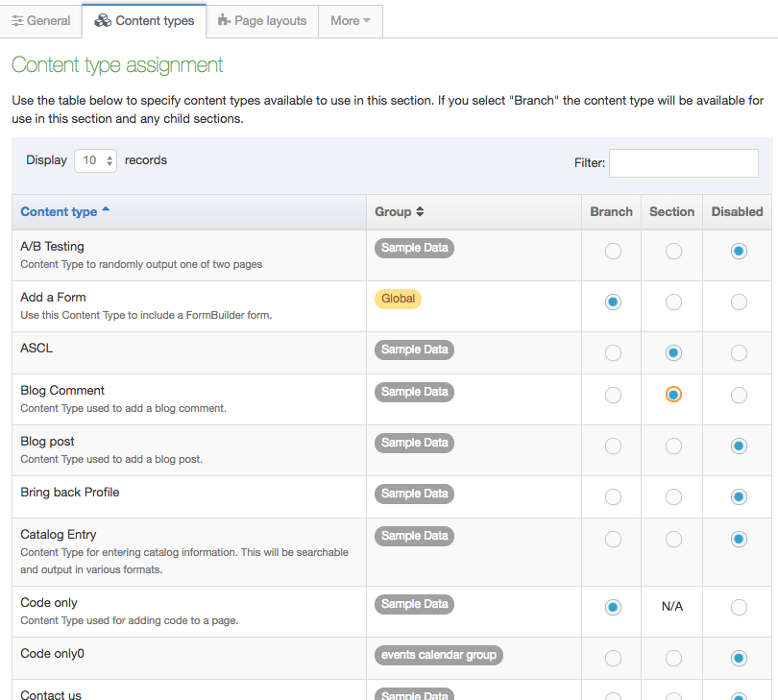Click the Global group badge
Screen dimensions: 778x700
pos(398,299)
